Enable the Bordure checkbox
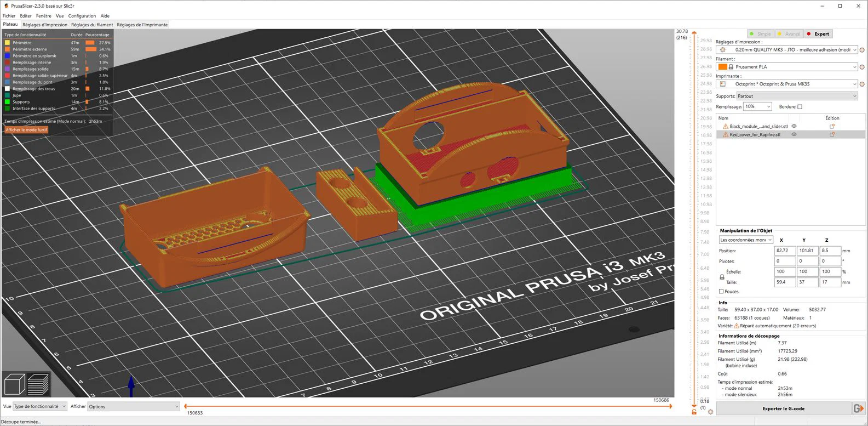 tap(800, 107)
